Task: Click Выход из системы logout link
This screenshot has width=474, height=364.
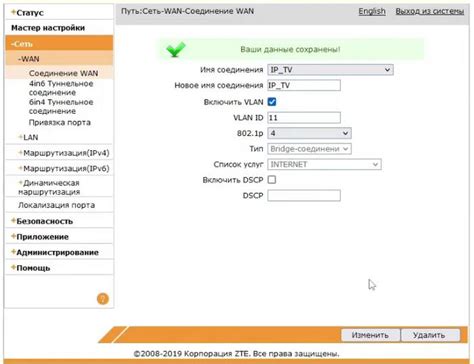Action: pyautogui.click(x=430, y=11)
